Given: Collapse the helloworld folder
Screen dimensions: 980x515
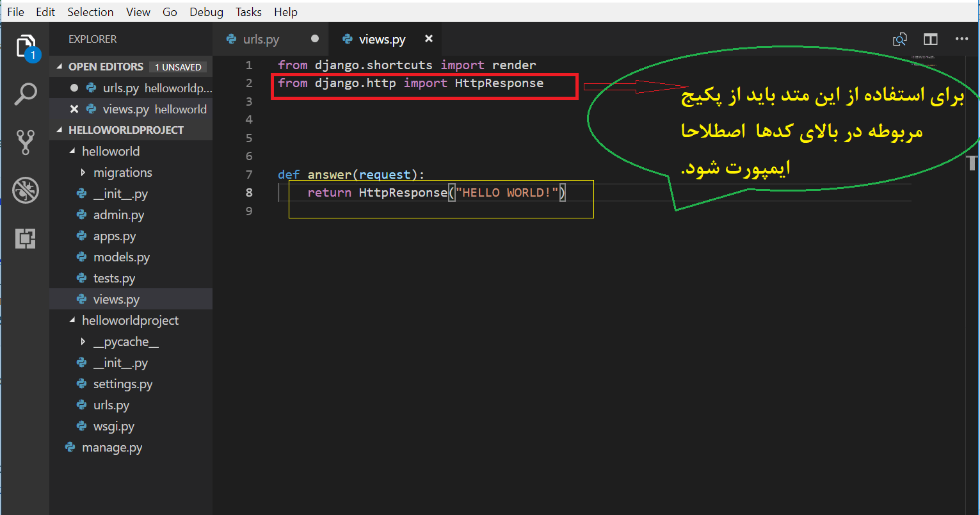Looking at the screenshot, I should [131, 151].
